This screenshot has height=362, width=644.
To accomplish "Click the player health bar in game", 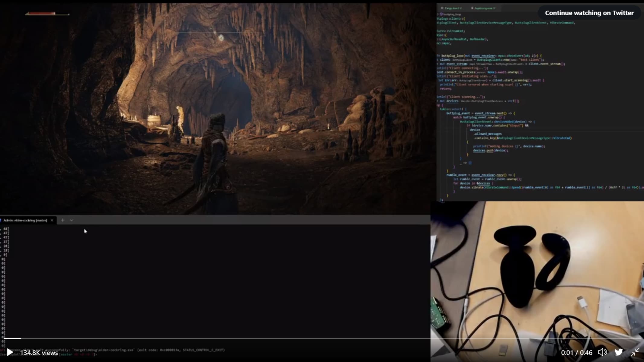I will pyautogui.click(x=47, y=14).
